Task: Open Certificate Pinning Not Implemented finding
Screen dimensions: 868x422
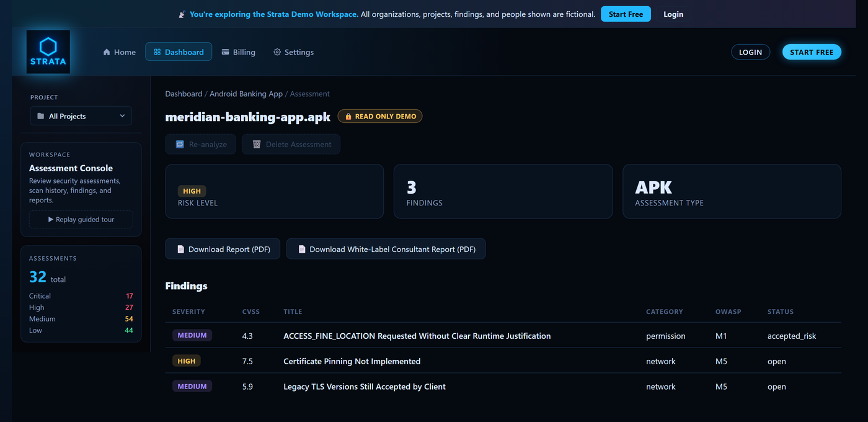Action: 352,361
